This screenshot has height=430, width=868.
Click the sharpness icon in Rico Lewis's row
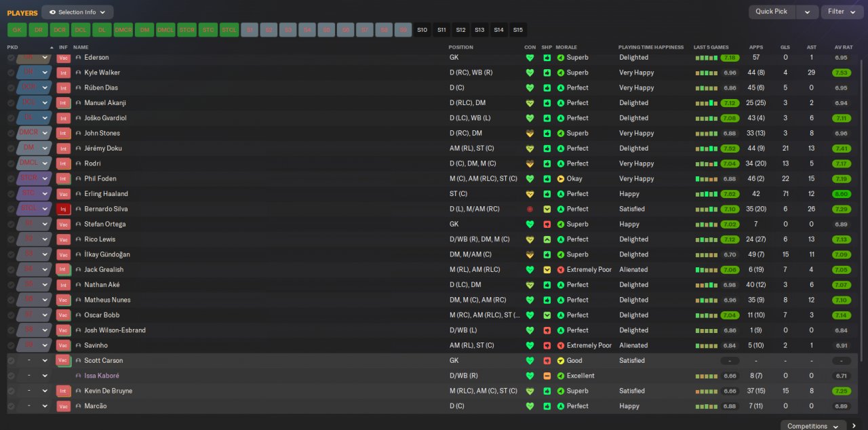547,239
